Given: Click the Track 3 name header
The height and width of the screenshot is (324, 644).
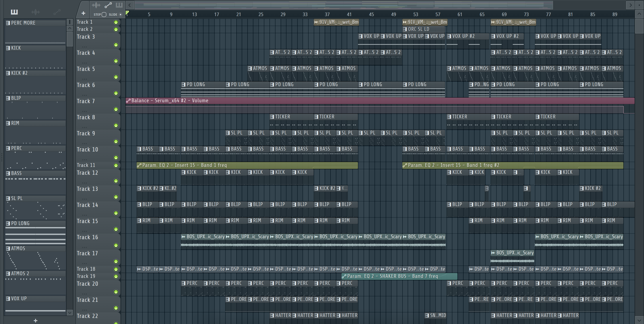Looking at the screenshot, I should [x=86, y=37].
